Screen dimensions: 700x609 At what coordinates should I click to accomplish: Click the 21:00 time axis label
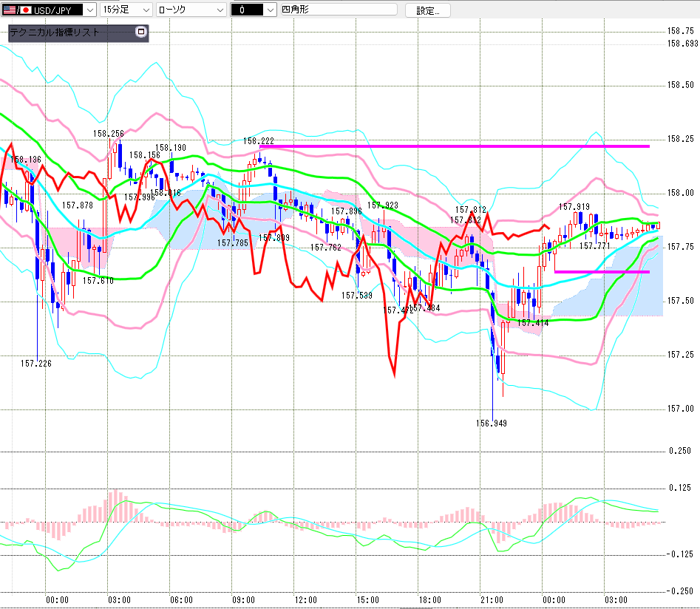[492, 599]
